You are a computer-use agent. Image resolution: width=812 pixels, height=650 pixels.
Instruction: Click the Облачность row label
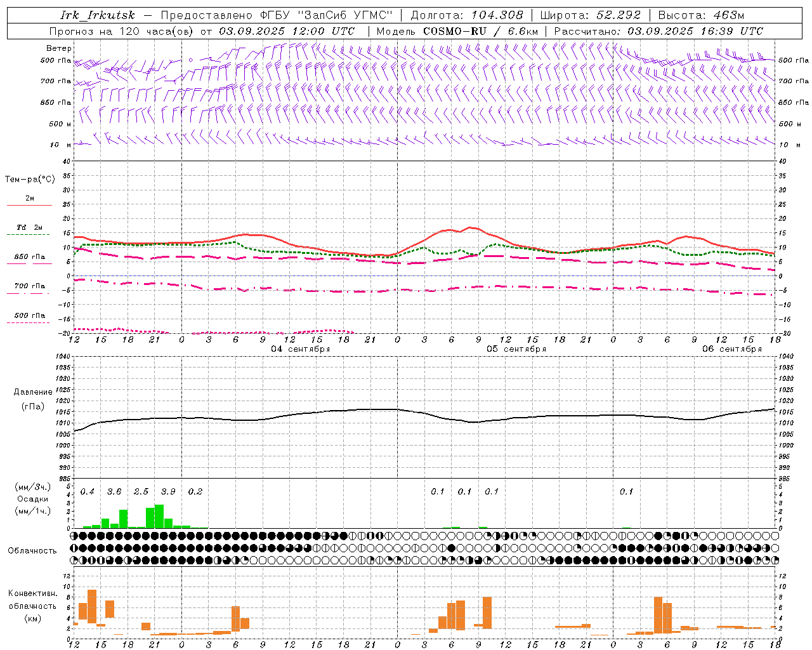(32, 551)
